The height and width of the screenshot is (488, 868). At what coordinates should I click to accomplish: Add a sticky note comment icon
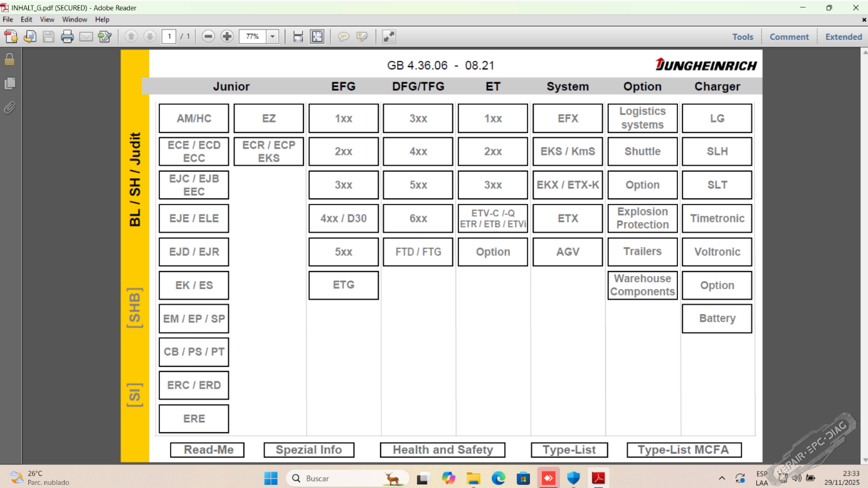click(x=344, y=37)
